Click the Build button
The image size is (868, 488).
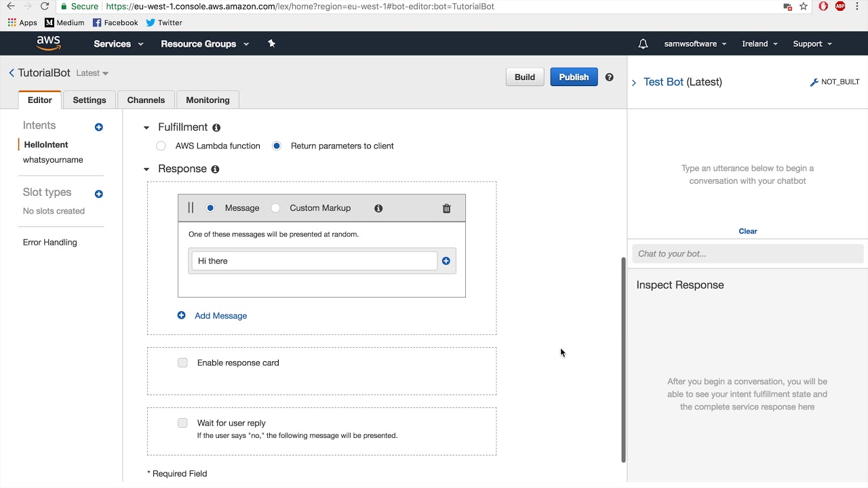tap(525, 77)
